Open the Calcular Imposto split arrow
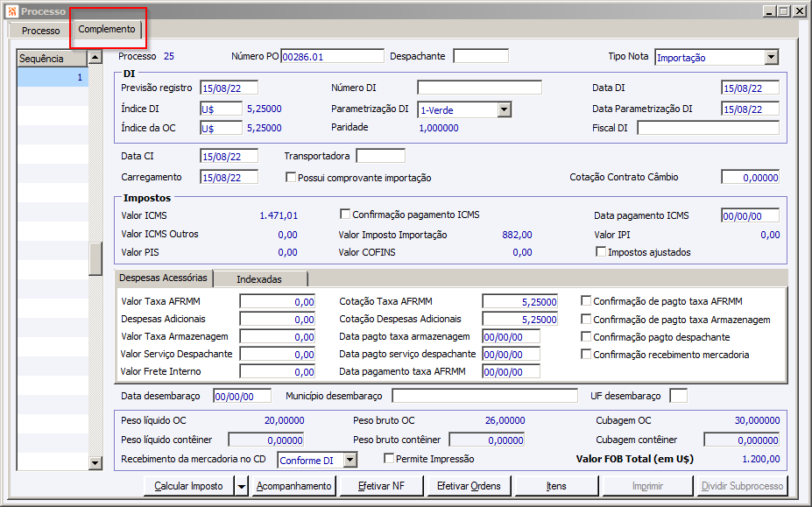 pyautogui.click(x=241, y=486)
